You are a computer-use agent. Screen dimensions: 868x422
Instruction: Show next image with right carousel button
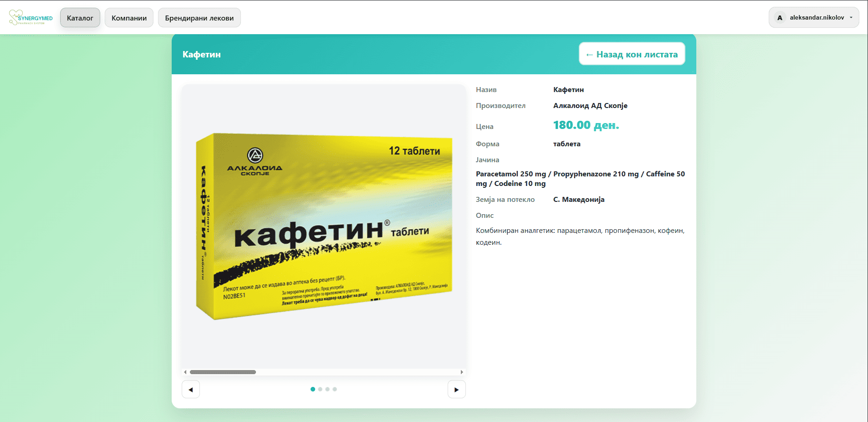[456, 390]
